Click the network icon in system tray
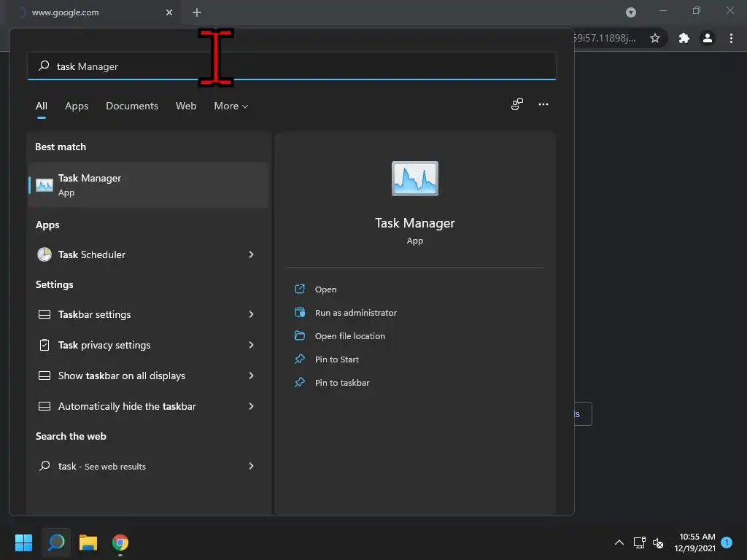The width and height of the screenshot is (747, 560). coord(639,542)
